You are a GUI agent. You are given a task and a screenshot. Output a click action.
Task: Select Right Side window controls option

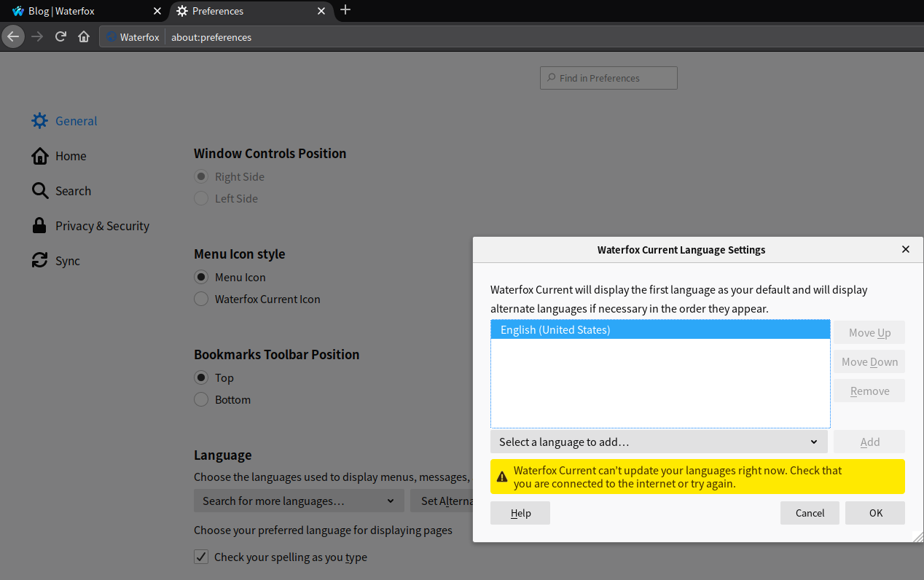(x=201, y=177)
